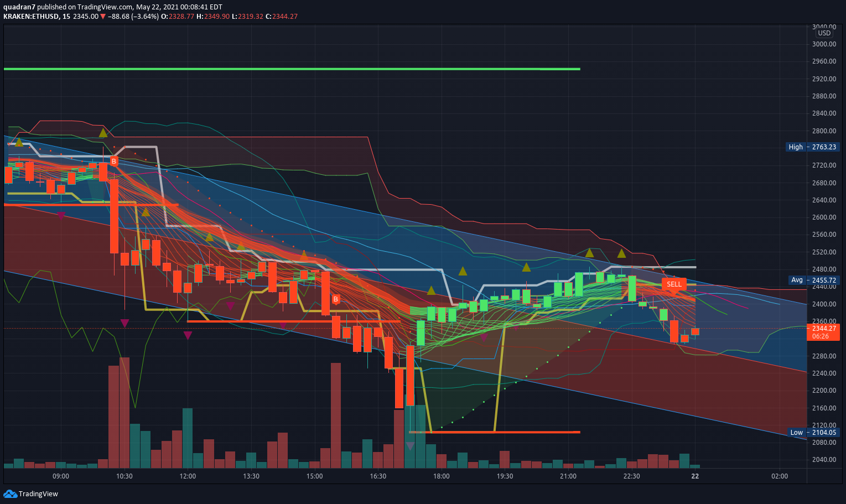846x504 pixels.
Task: Click the 19:30 label on the time axis
Action: [505, 476]
